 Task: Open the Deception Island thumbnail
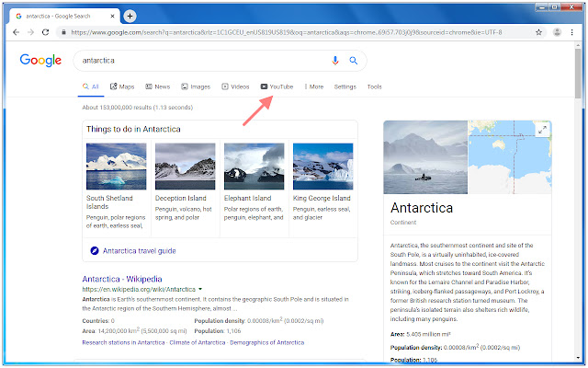click(x=186, y=167)
